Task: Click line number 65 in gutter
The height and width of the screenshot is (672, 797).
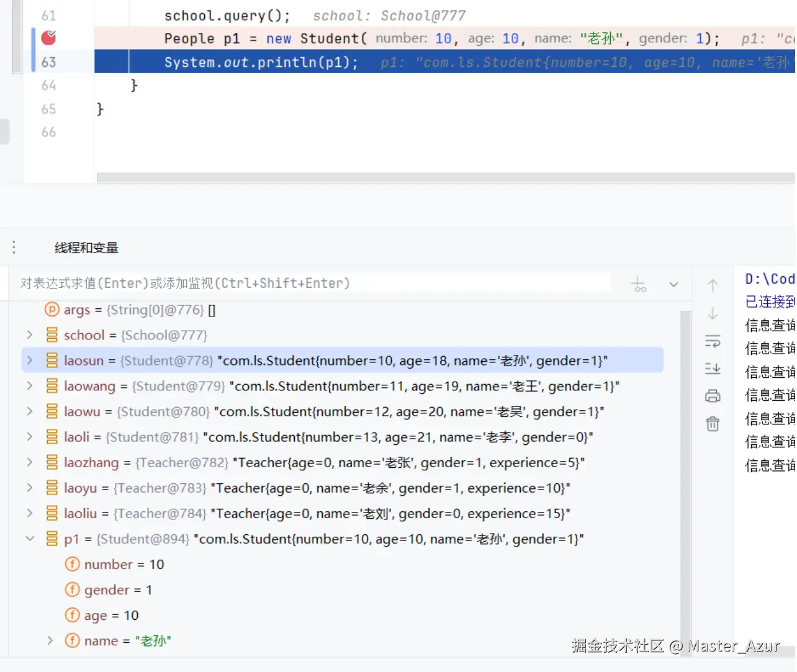Action: pyautogui.click(x=48, y=109)
